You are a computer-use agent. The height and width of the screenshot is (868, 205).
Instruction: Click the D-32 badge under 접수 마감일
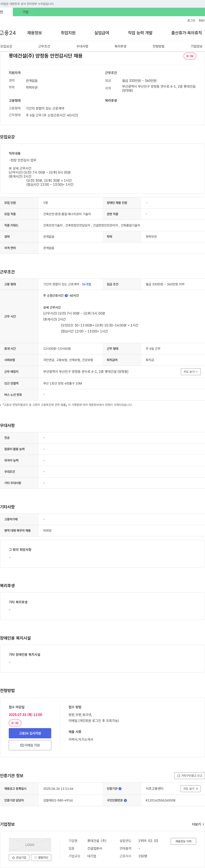coord(15,723)
